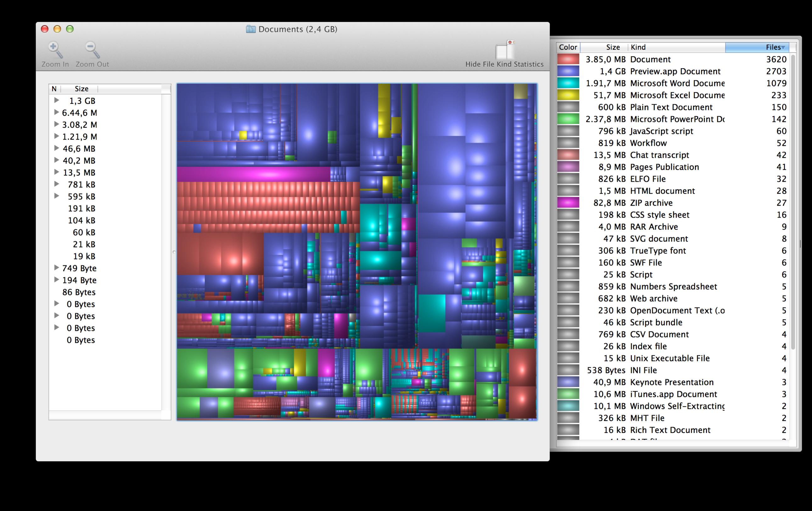Image resolution: width=812 pixels, height=511 pixels.
Task: Expand the 749 Byte folder row
Action: tap(57, 268)
